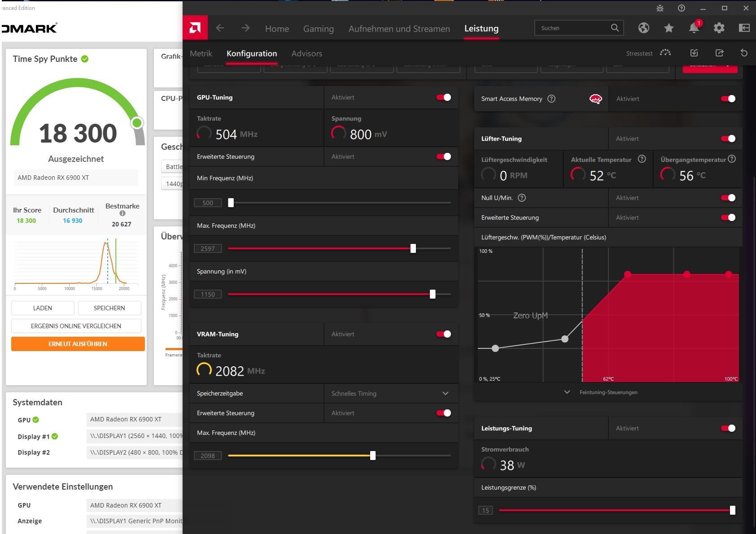Click Bestmarke info icon in 3DMark
Screen dimensions: 756x534
click(x=122, y=213)
